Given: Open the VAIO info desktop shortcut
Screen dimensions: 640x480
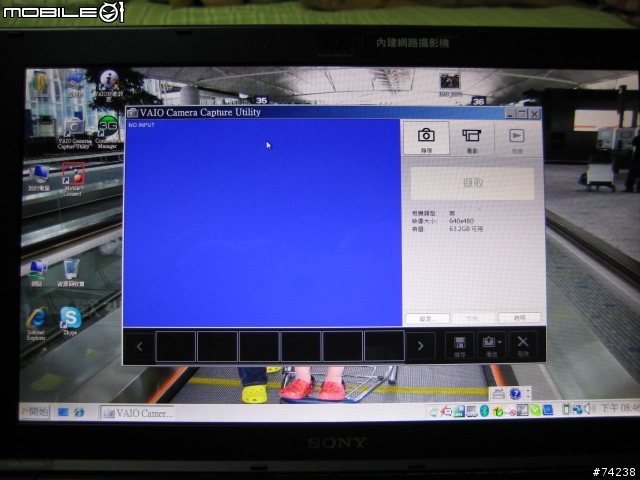Looking at the screenshot, I should (108, 87).
